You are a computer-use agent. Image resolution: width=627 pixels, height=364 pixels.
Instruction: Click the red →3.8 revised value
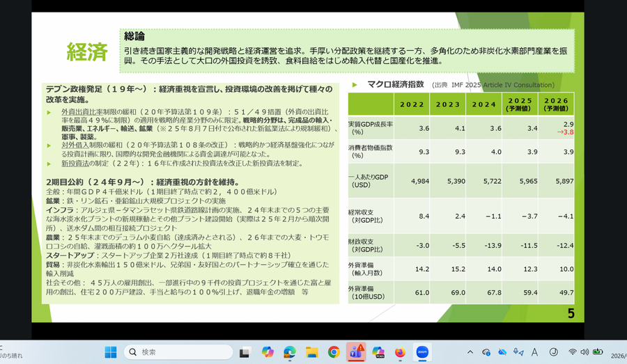[x=566, y=132]
